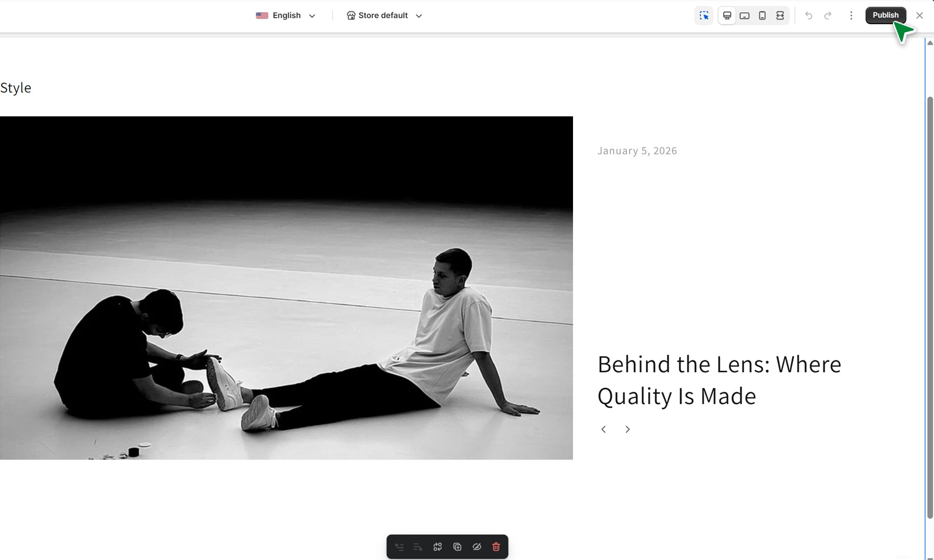The image size is (934, 560).
Task: Switch to fullscreen width preview
Action: 780,15
